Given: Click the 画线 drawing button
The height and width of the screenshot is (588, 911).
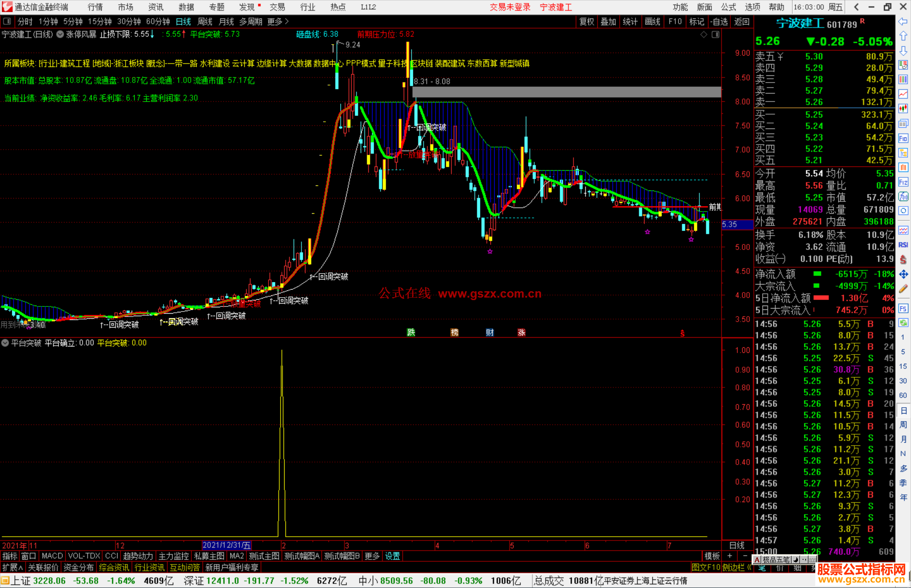Looking at the screenshot, I should coord(652,21).
